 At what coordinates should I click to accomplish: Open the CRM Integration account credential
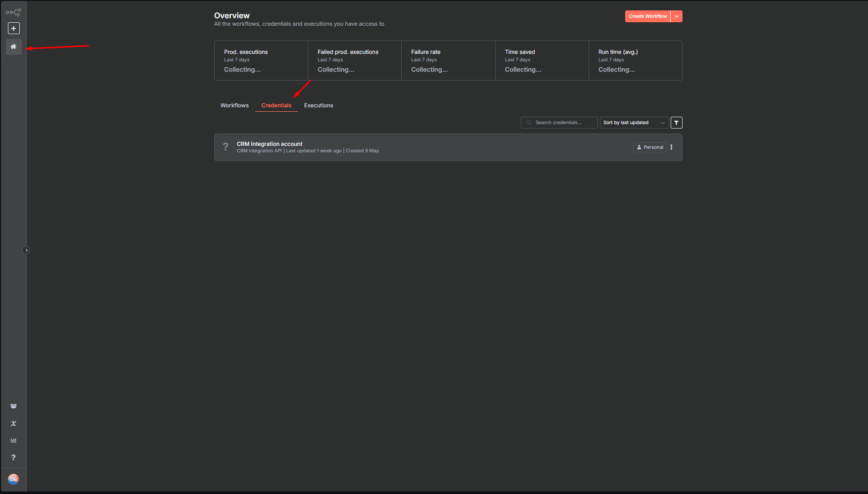[x=270, y=144]
